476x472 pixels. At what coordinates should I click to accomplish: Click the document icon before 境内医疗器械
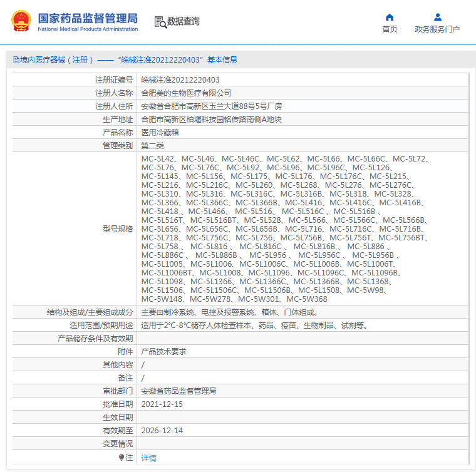16,59
